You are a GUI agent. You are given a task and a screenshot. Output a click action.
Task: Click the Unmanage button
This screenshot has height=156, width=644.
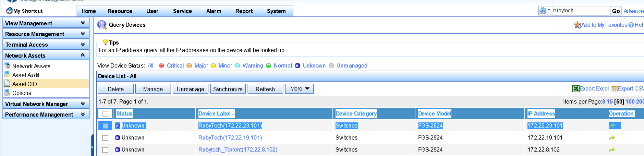pyautogui.click(x=191, y=89)
